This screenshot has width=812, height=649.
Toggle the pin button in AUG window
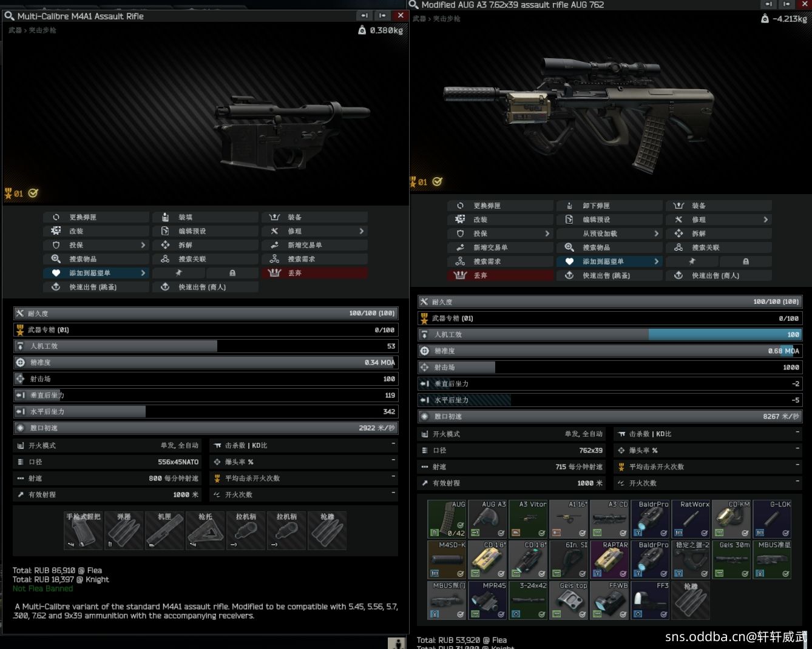pos(692,261)
